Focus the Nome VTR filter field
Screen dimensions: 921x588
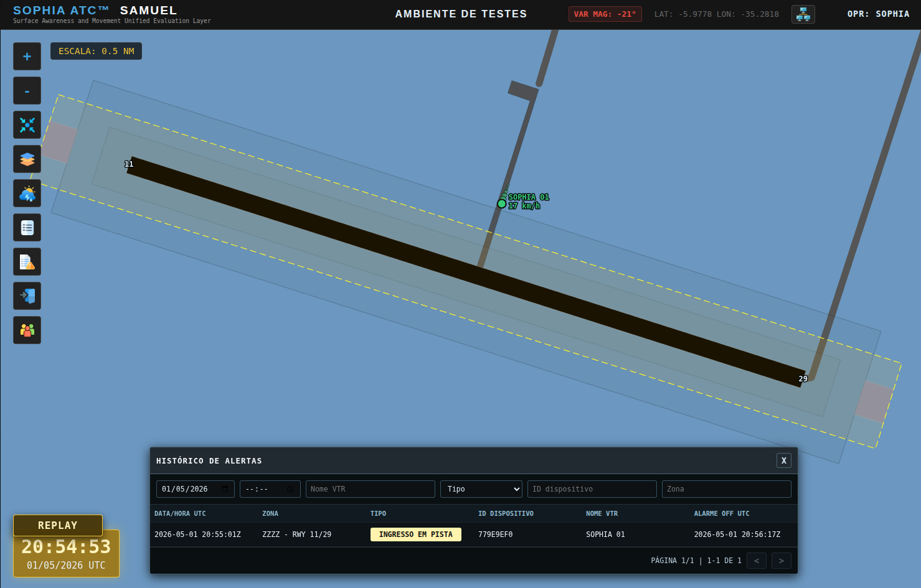[371, 489]
